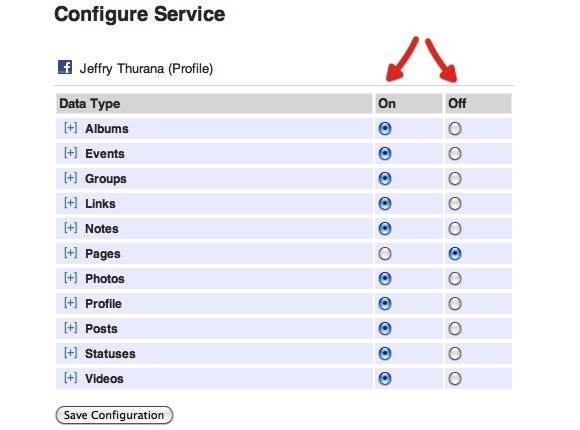Expand the Albums data type
This screenshot has width=580, height=430.
[70, 128]
